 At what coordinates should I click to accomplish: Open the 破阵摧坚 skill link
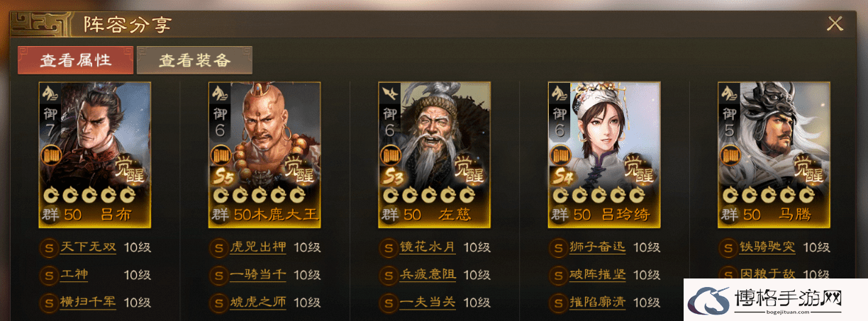point(598,275)
